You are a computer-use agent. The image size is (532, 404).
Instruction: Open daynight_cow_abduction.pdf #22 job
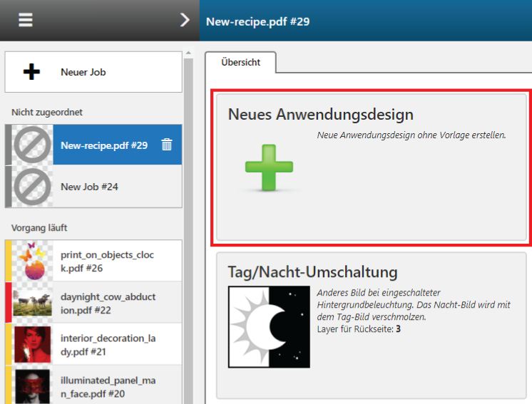108,303
